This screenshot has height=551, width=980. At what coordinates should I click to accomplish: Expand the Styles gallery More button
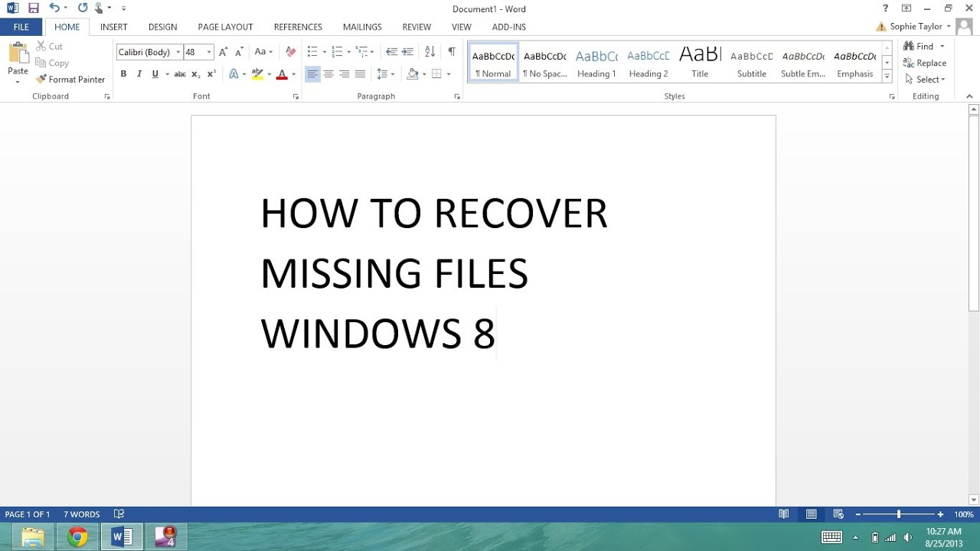click(887, 77)
